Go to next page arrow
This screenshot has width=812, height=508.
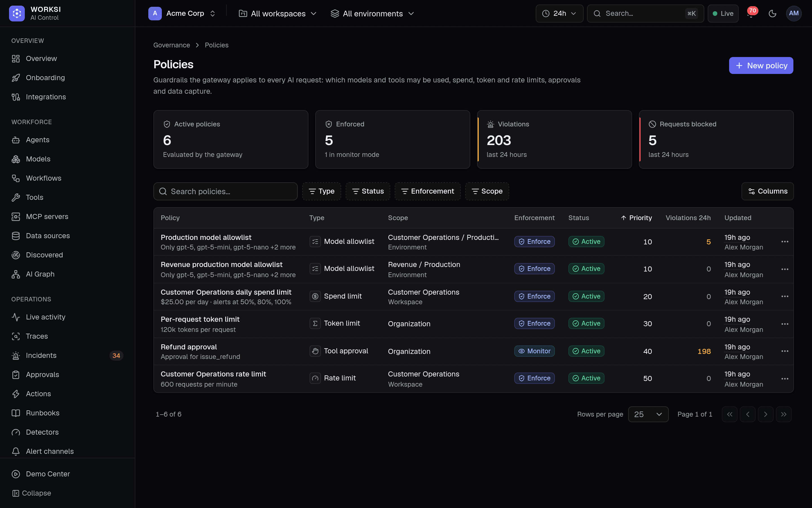click(x=765, y=414)
